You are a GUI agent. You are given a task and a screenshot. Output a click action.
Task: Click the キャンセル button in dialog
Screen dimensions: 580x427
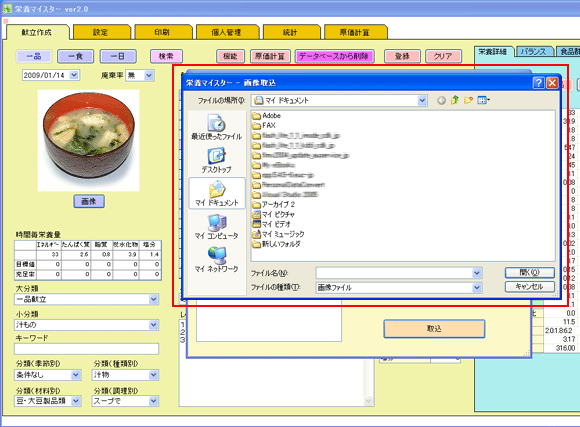tap(529, 286)
